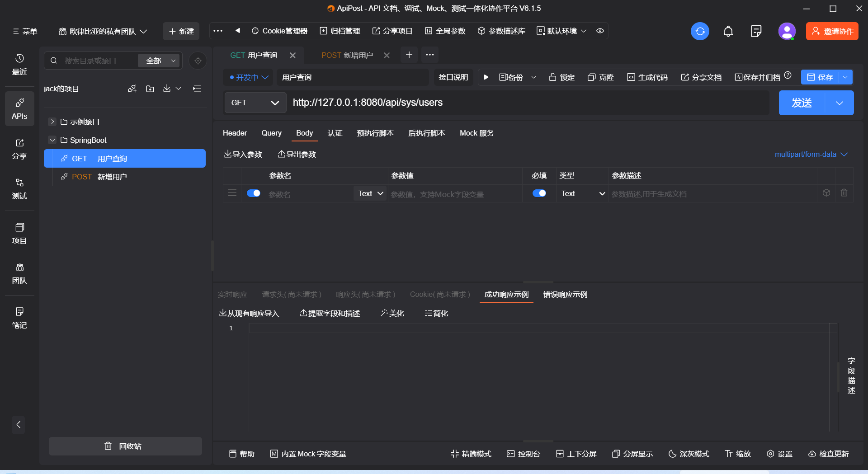This screenshot has height=474, width=868.
Task: Click the 参数值 value input field
Action: tap(455, 194)
